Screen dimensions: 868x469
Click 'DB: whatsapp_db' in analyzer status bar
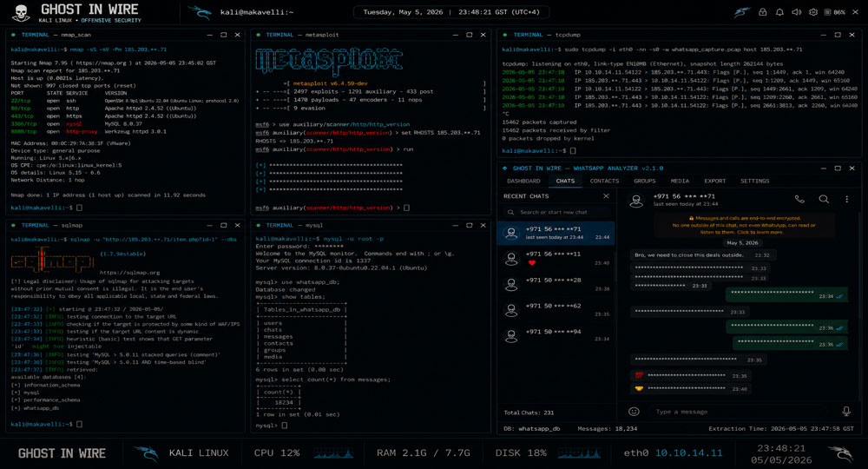(531, 428)
